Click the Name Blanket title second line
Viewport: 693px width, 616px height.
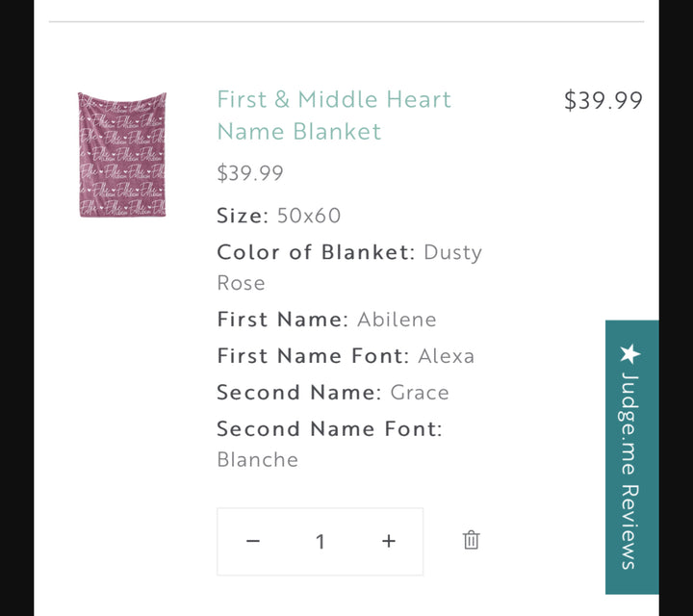(299, 132)
